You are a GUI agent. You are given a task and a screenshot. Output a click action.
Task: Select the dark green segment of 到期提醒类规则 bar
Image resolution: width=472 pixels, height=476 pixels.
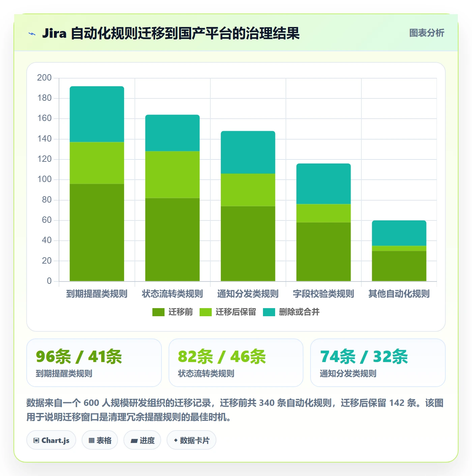click(x=97, y=233)
